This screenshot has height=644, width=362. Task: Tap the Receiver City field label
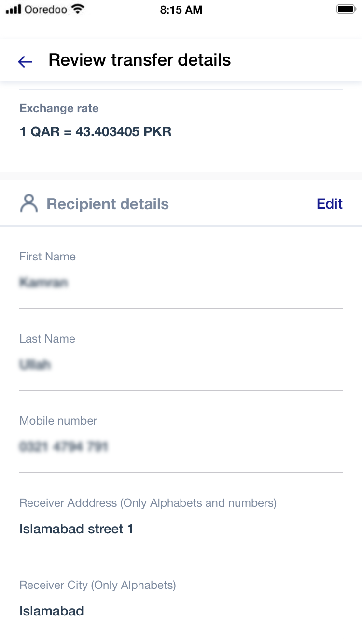click(97, 585)
